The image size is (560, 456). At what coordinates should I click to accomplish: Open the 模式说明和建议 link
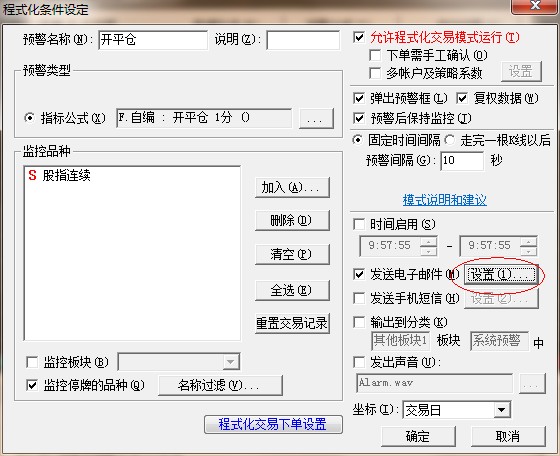pyautogui.click(x=445, y=200)
